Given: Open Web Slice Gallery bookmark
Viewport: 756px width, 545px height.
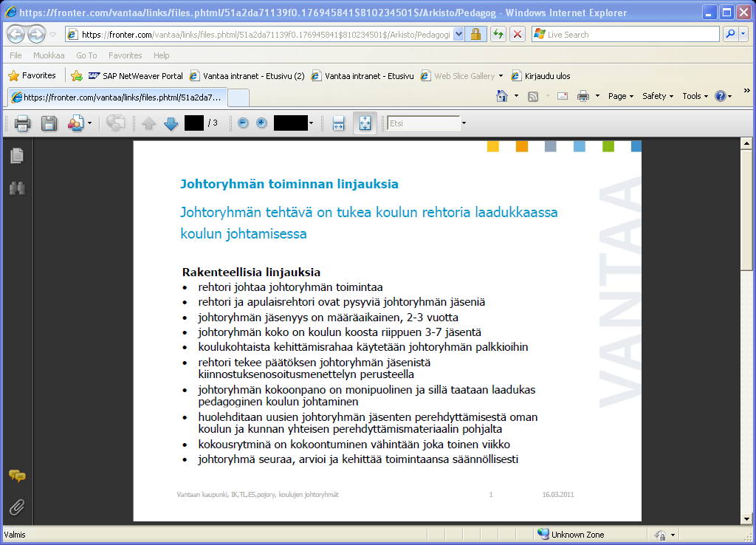Looking at the screenshot, I should tap(458, 76).
